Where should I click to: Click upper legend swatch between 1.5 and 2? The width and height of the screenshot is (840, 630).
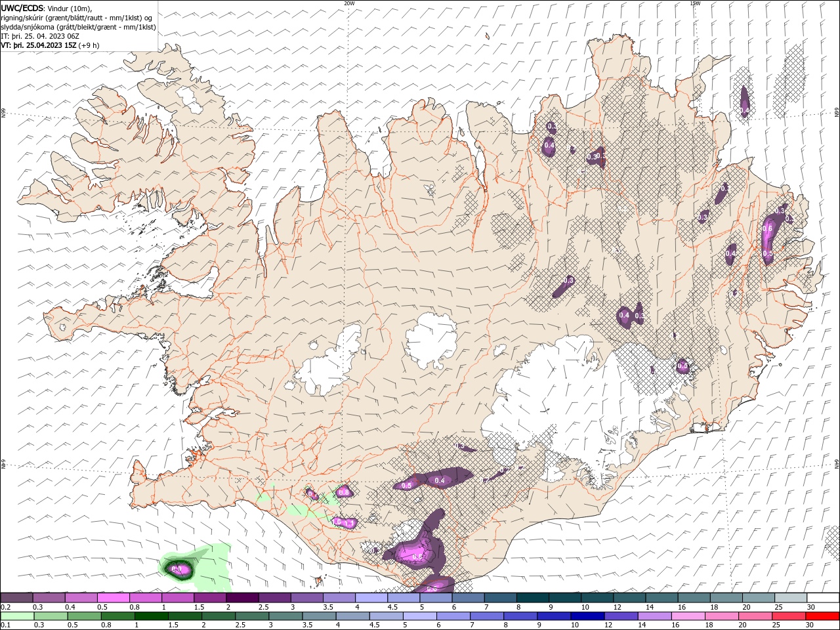click(x=210, y=598)
